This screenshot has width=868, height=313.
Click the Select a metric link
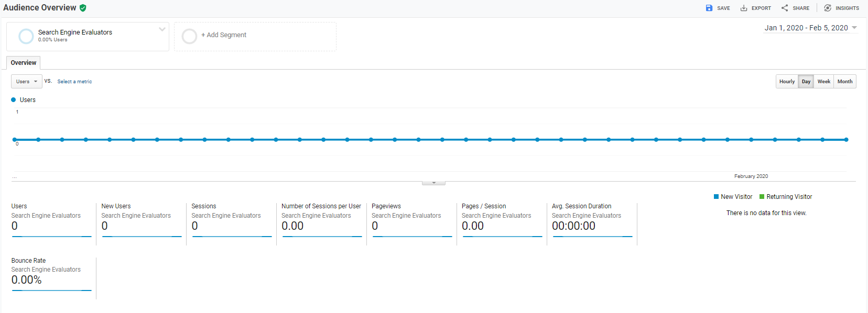tap(74, 82)
